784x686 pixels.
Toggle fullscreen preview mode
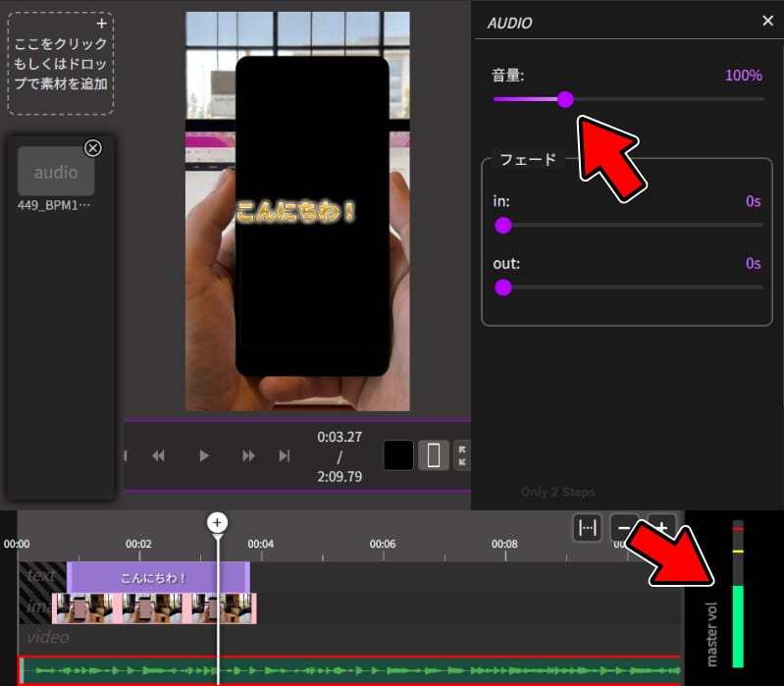pyautogui.click(x=462, y=455)
